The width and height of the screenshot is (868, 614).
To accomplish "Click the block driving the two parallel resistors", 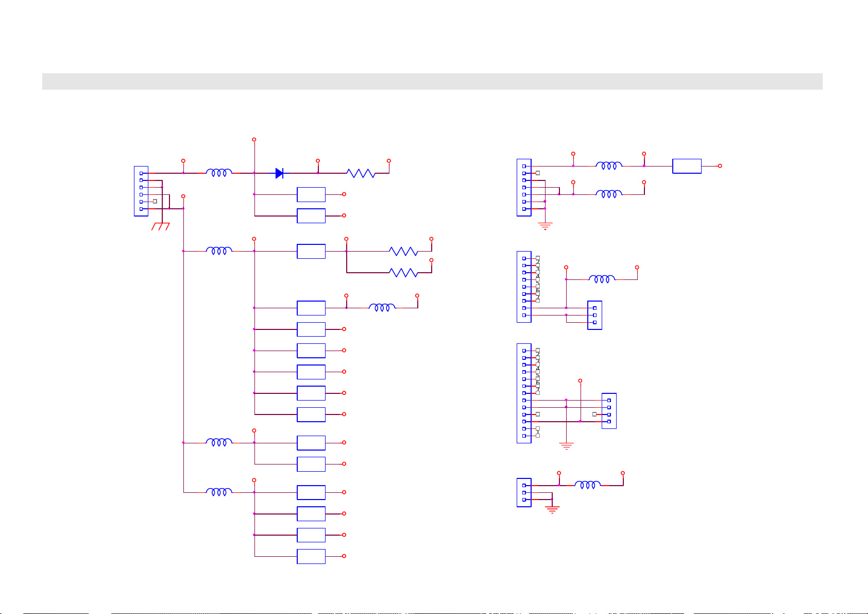I will [311, 251].
